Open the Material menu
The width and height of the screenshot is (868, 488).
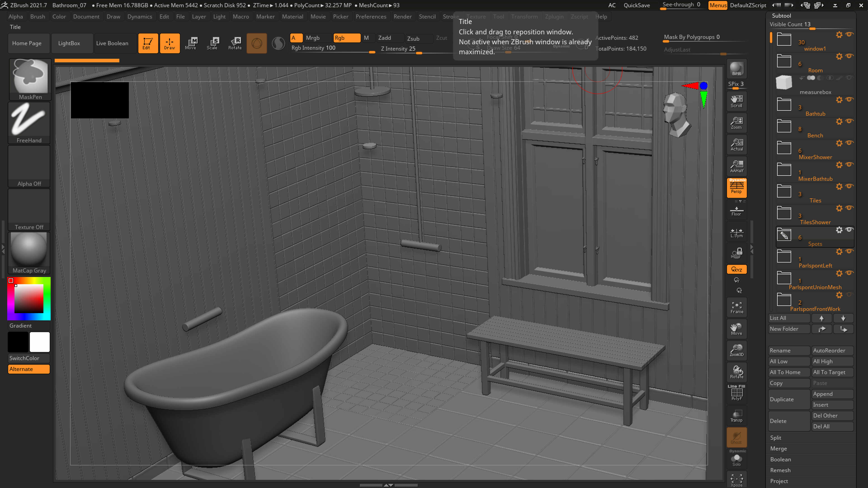click(x=292, y=16)
